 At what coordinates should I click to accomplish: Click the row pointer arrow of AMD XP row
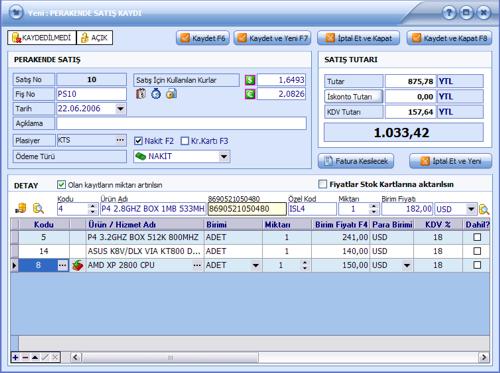tap(14, 265)
